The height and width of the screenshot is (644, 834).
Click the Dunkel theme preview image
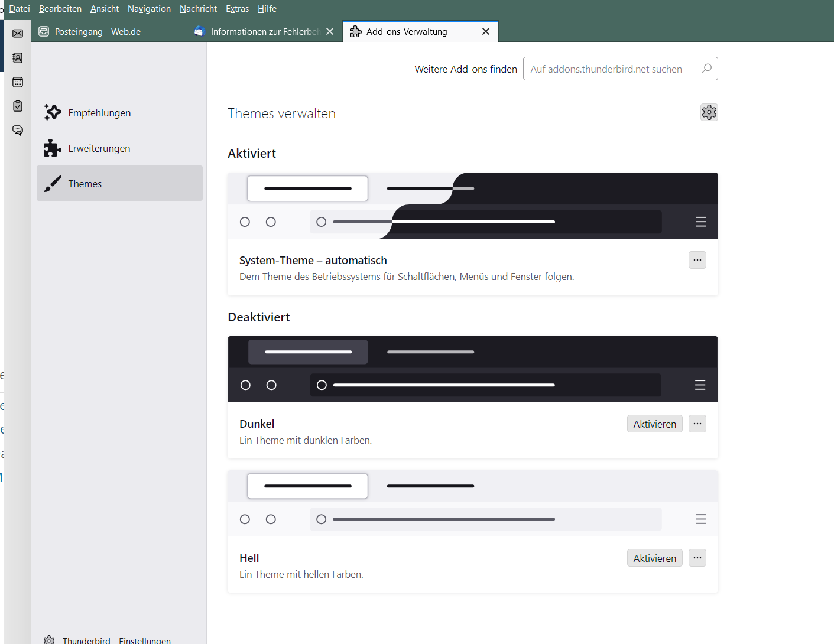coord(472,369)
